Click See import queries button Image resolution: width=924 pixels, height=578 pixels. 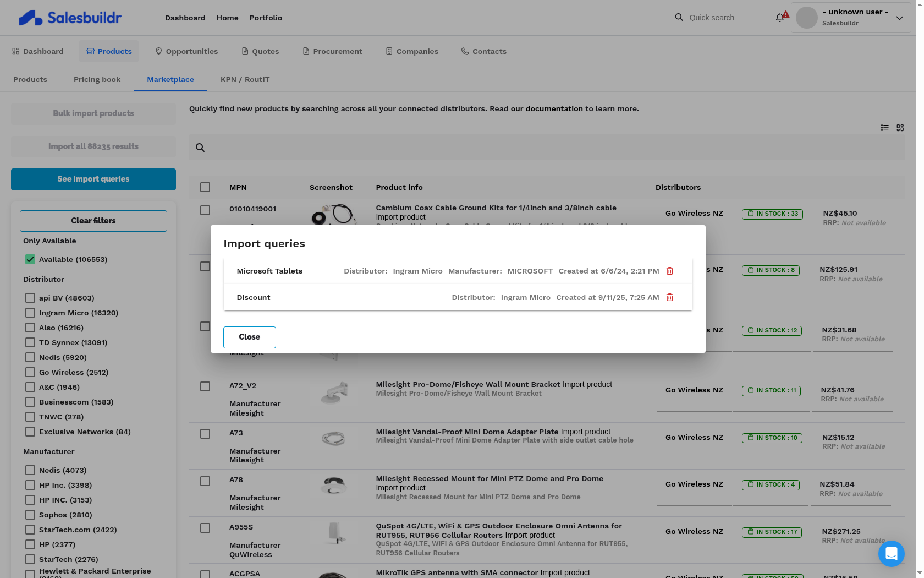(x=94, y=179)
